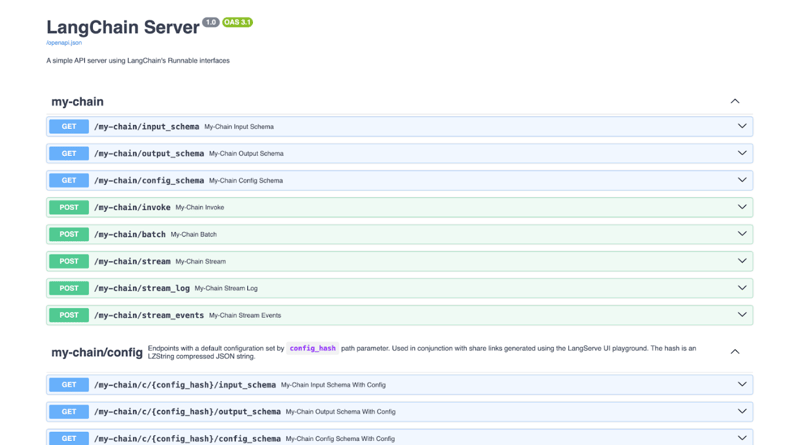Click the GET badge for /my-chain/output_schema
This screenshot has width=800, height=445.
click(x=69, y=154)
